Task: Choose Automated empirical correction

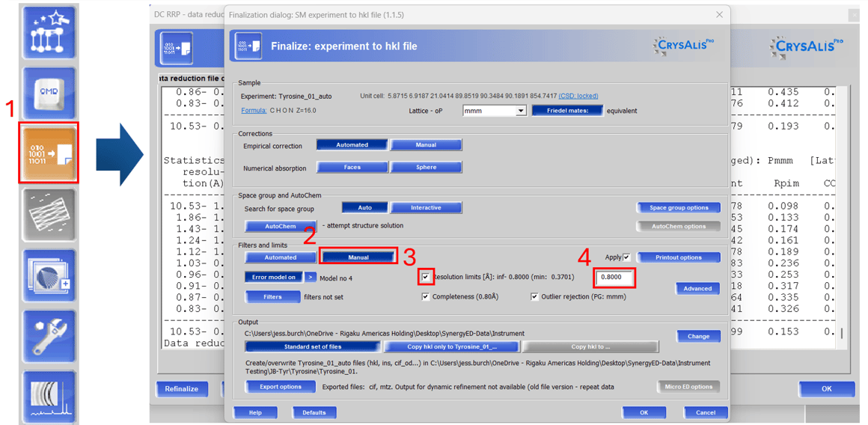Action: click(352, 144)
